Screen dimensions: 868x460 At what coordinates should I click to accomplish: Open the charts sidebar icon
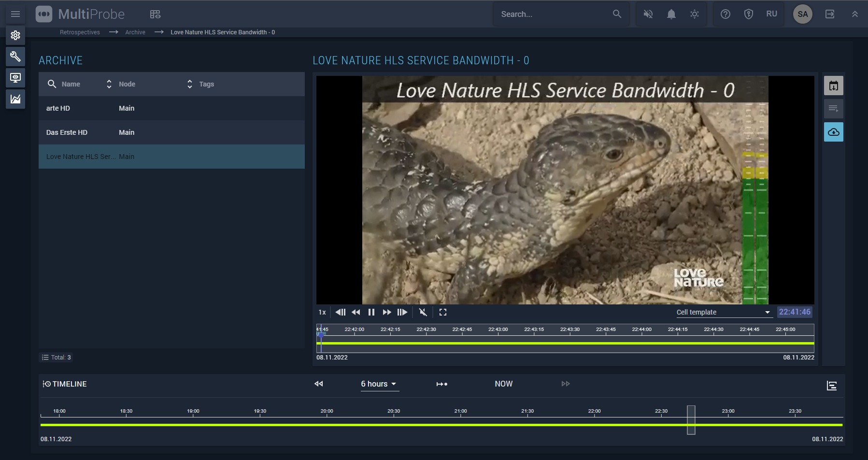15,99
